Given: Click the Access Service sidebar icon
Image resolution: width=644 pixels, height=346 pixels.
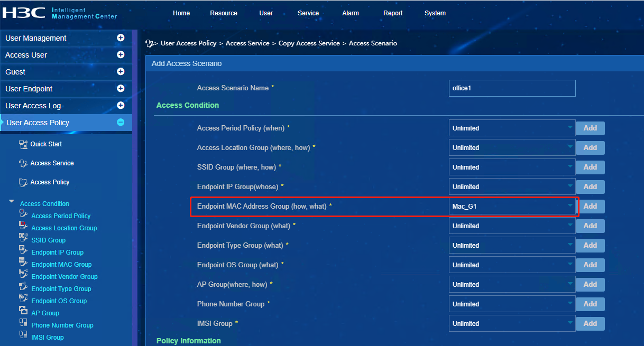Looking at the screenshot, I should [23, 163].
